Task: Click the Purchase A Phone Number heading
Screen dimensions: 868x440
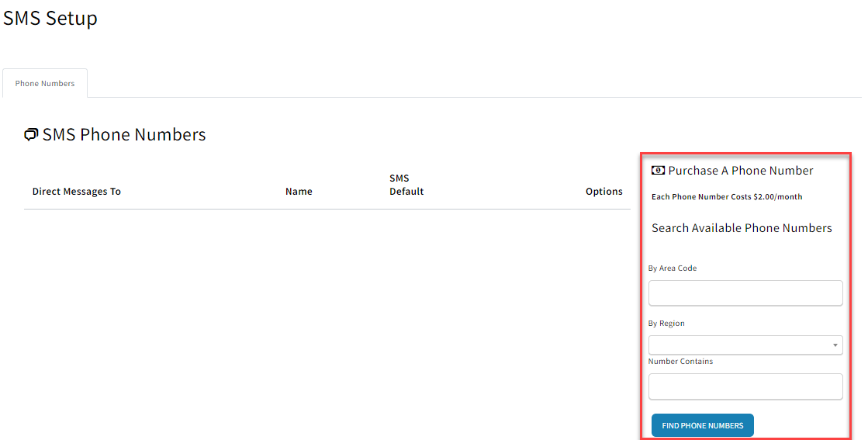Action: tap(741, 171)
